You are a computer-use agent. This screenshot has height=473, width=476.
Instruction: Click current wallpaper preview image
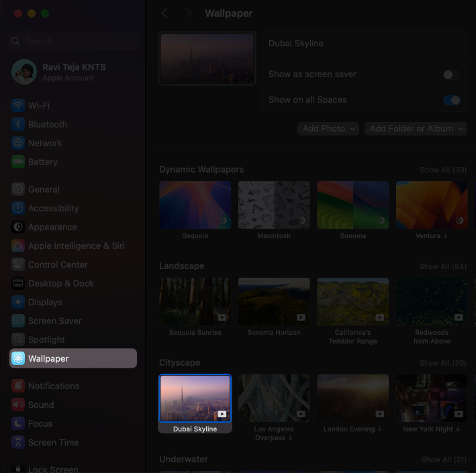point(207,58)
